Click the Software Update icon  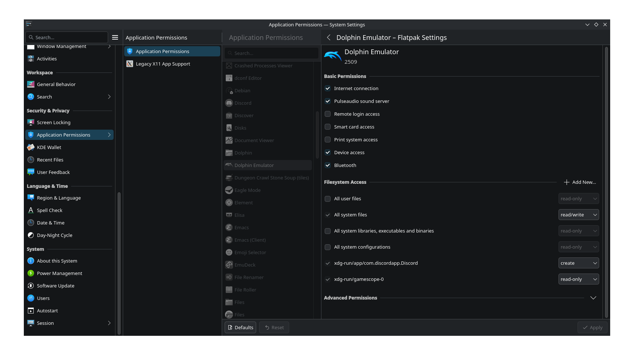tap(31, 286)
